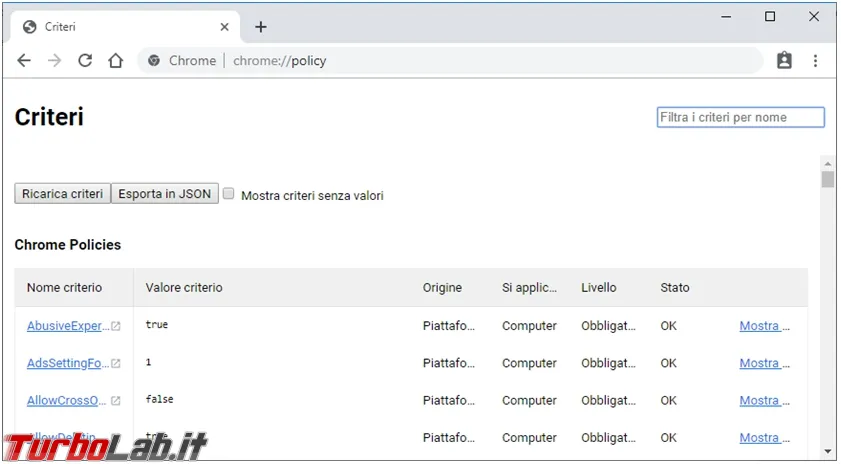The width and height of the screenshot is (841, 464).
Task: Focus the Filtra i criteri per nome field
Action: coord(741,117)
